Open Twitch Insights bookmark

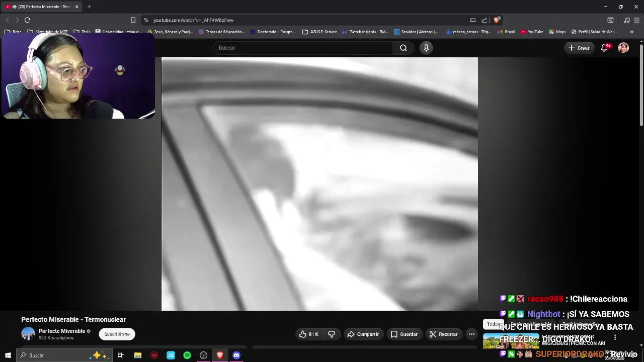click(365, 32)
